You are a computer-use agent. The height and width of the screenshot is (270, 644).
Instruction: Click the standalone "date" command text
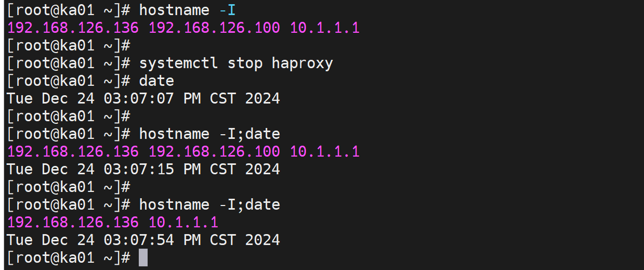156,81
